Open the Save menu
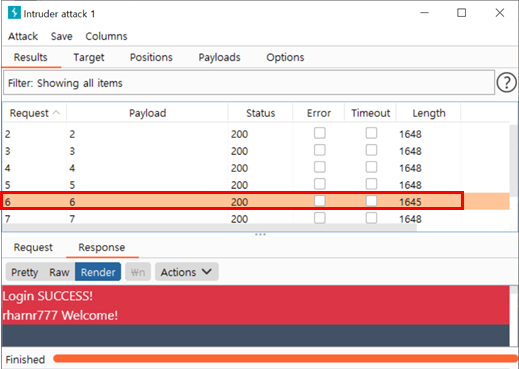The height and width of the screenshot is (369, 519). coord(61,36)
